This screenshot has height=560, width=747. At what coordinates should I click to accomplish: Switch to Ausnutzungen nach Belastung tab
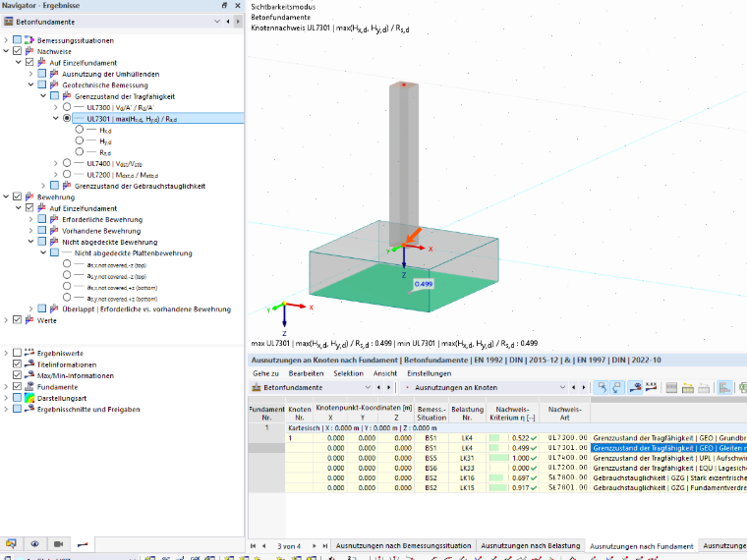pos(530,545)
